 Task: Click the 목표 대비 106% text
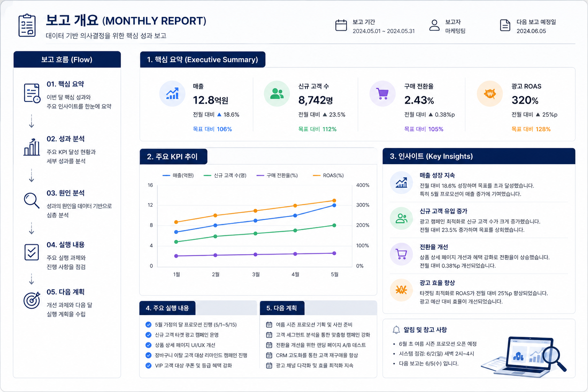coord(212,129)
